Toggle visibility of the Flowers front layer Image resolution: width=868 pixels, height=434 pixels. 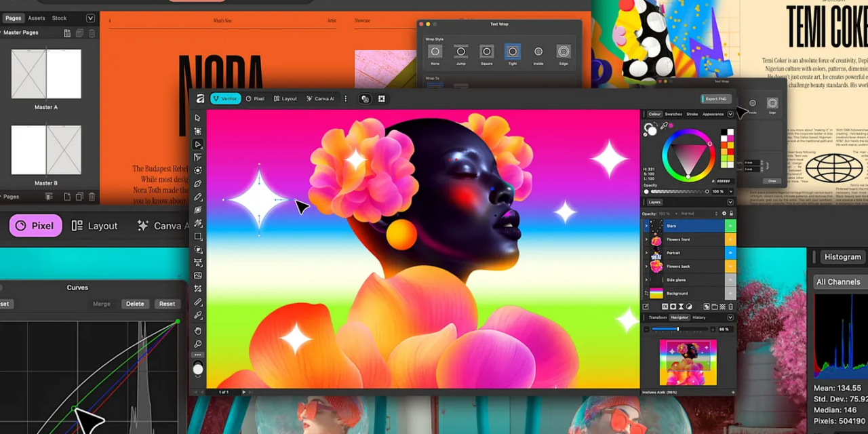[730, 239]
